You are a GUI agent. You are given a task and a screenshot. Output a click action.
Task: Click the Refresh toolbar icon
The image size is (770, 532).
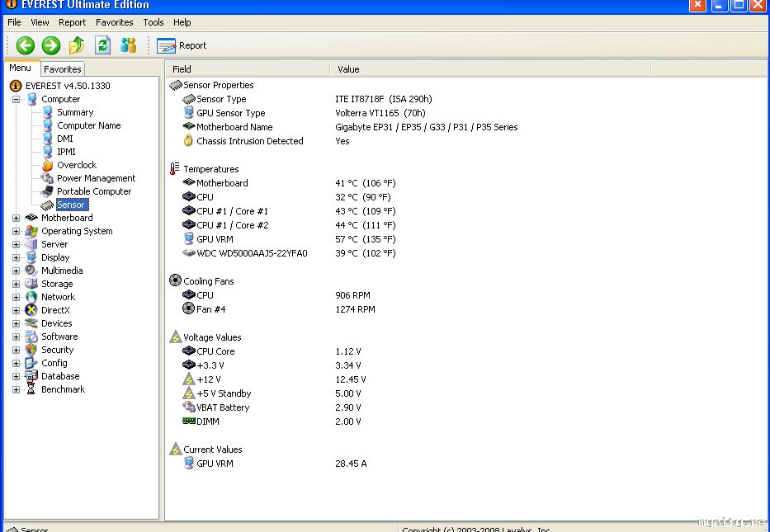coord(102,45)
